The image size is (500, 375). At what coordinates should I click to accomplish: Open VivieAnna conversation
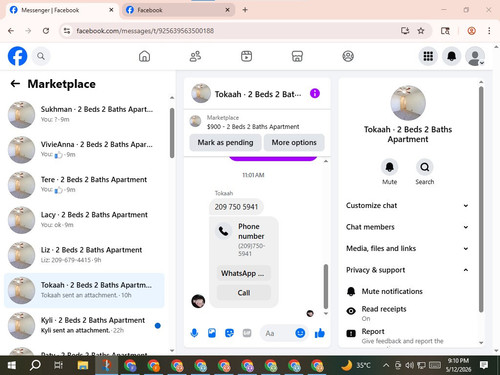[84, 149]
